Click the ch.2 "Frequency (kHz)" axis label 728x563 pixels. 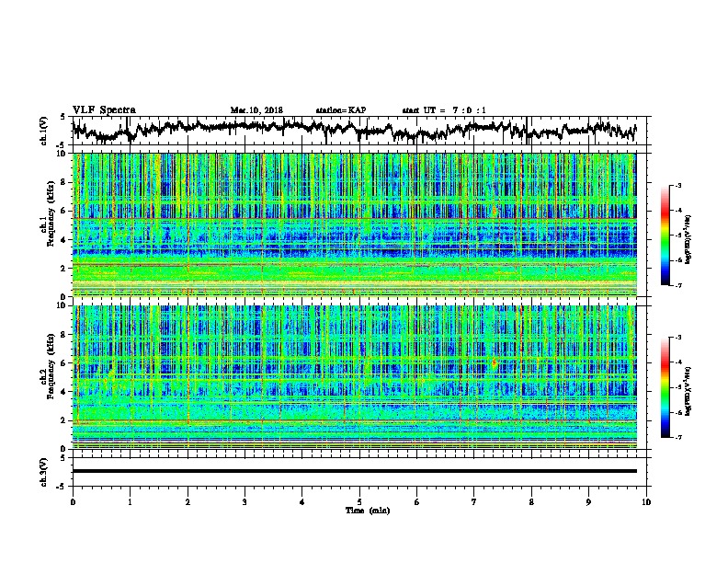point(51,366)
